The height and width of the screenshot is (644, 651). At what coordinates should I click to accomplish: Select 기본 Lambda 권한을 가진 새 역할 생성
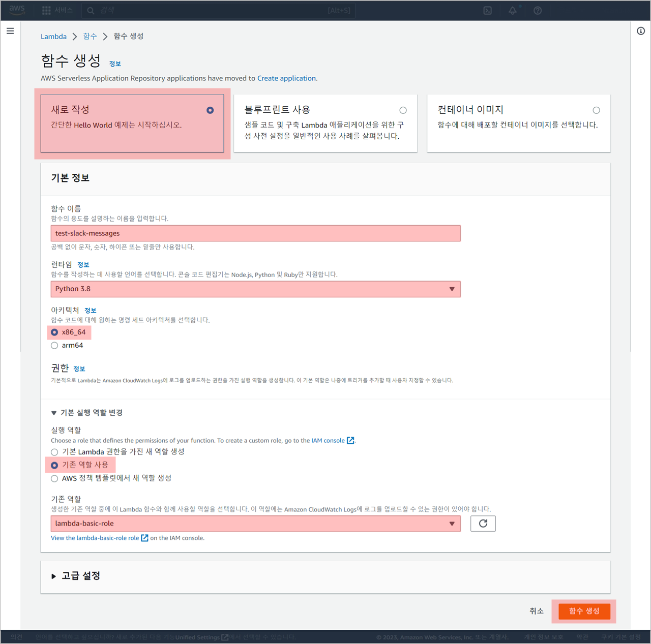tap(54, 452)
